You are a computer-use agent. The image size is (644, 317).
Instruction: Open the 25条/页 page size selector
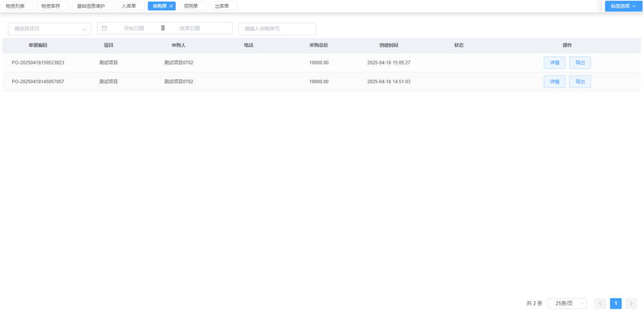click(567, 303)
